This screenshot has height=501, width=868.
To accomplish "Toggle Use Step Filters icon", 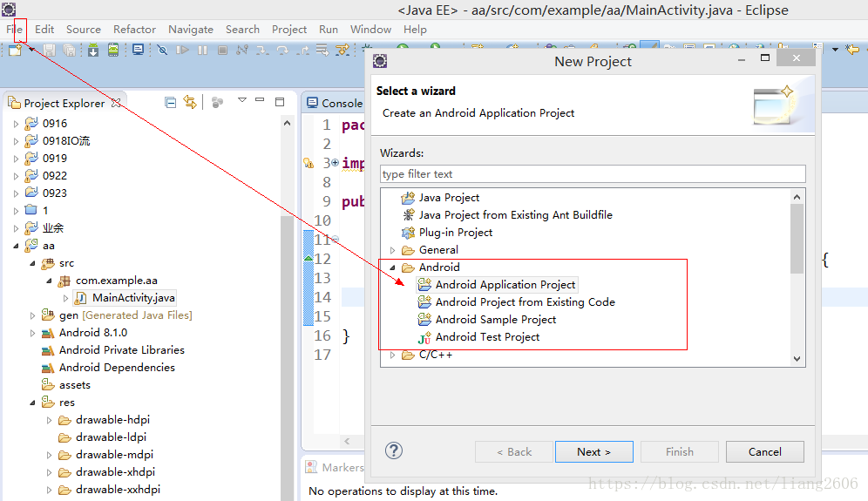I will click(342, 51).
